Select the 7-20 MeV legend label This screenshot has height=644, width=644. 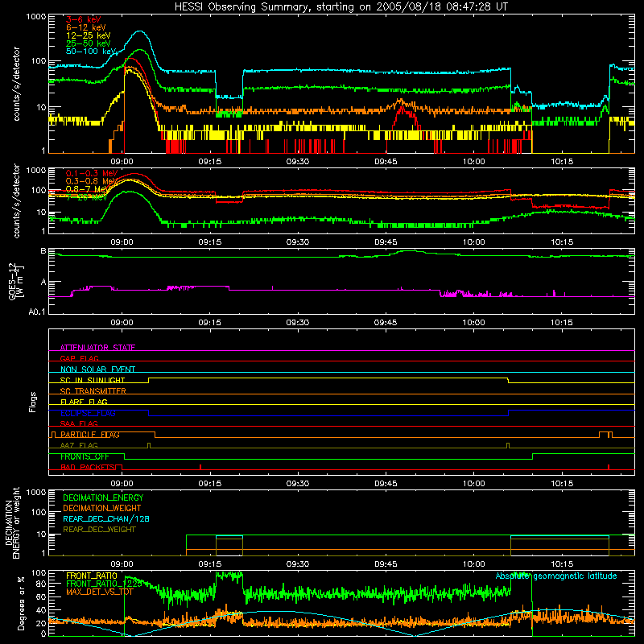click(x=87, y=197)
